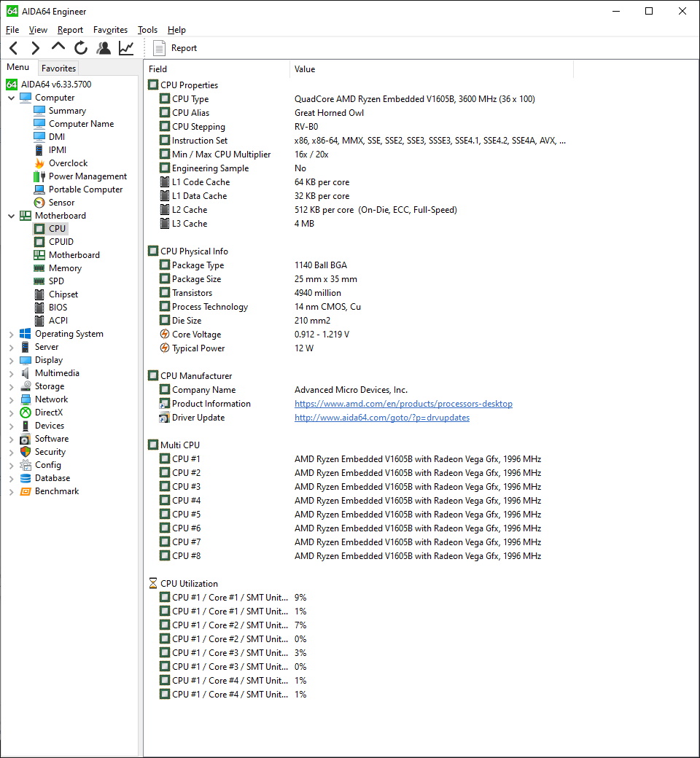Screen dimensions: 700x758
Task: Select the CPUID chip icon
Action: (39, 242)
